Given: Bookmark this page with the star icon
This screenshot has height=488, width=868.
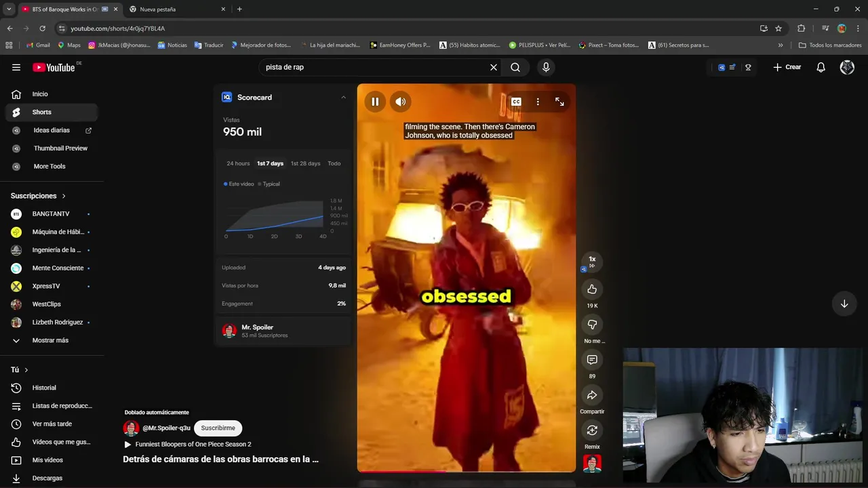Looking at the screenshot, I should [778, 28].
